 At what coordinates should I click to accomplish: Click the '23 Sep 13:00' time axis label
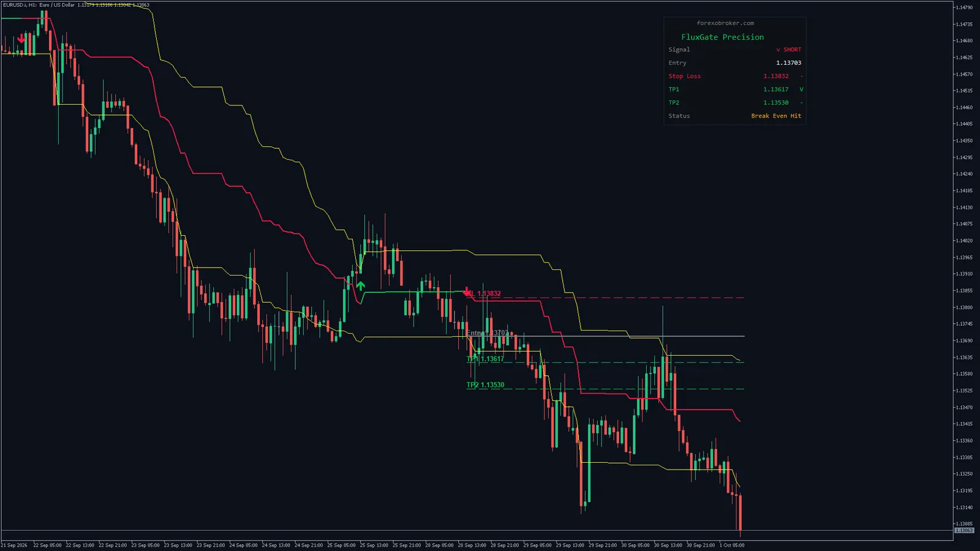[178, 545]
